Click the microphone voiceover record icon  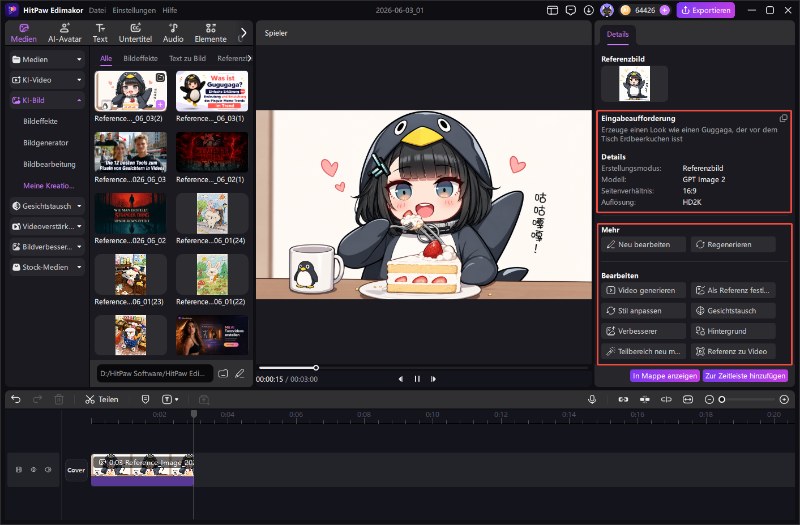[592, 399]
